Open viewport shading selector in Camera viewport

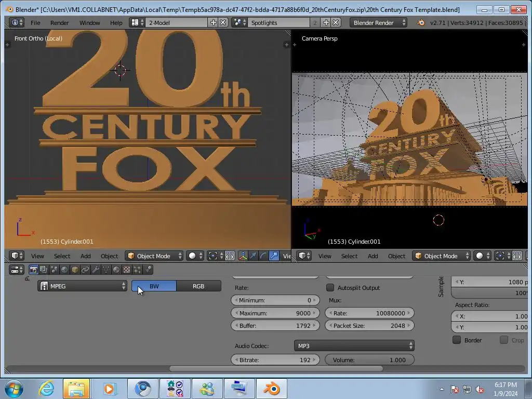(482, 256)
